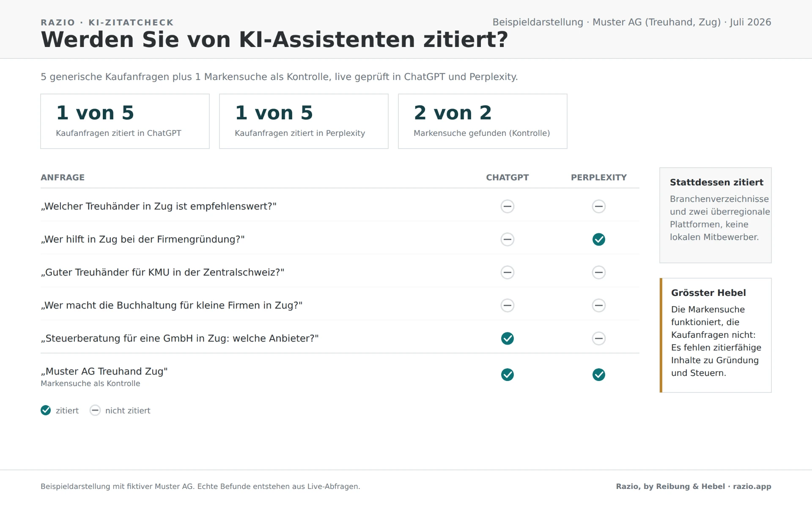Click Perplexity checkmark in Muster AG Treuhand row
Screen dimensions: 812x508
pyautogui.click(x=598, y=375)
